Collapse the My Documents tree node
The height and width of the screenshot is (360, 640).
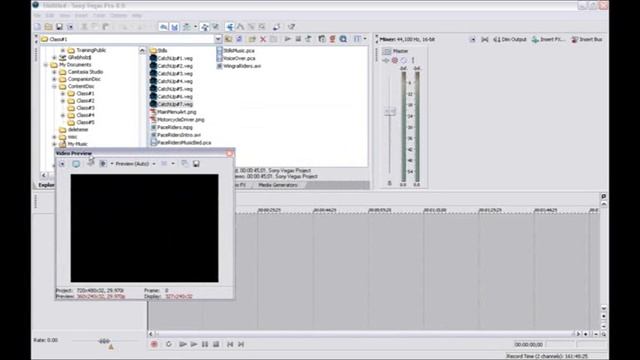46,65
